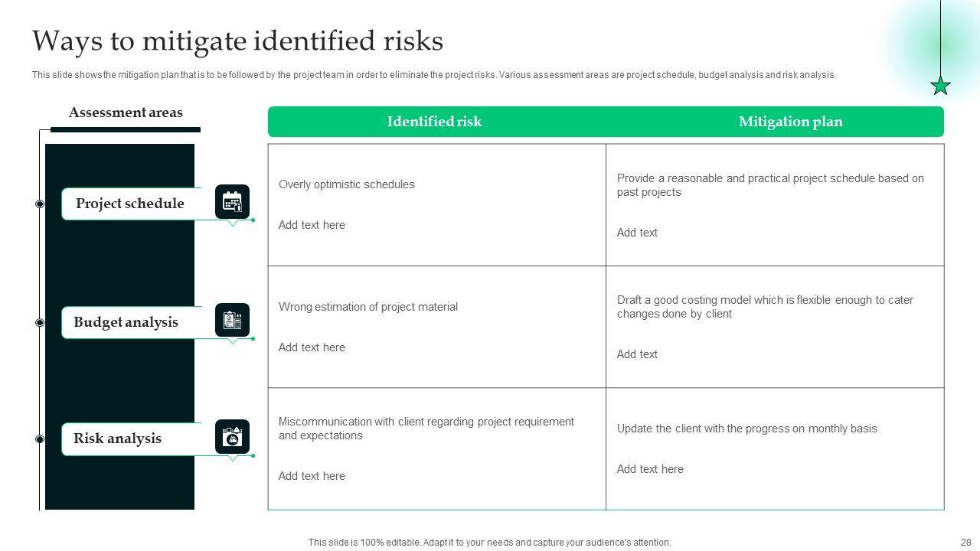Click the Risk analysis label box

click(x=118, y=439)
